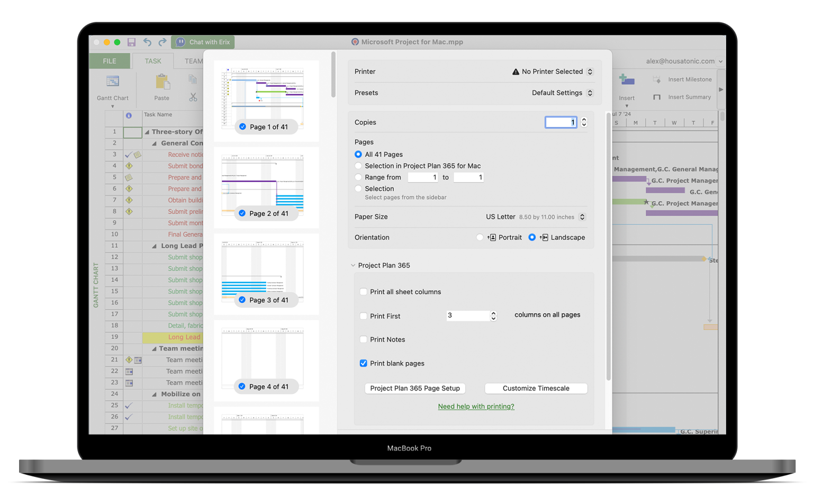Insert a milestone via its icon
The height and width of the screenshot is (504, 813).
pyautogui.click(x=655, y=79)
